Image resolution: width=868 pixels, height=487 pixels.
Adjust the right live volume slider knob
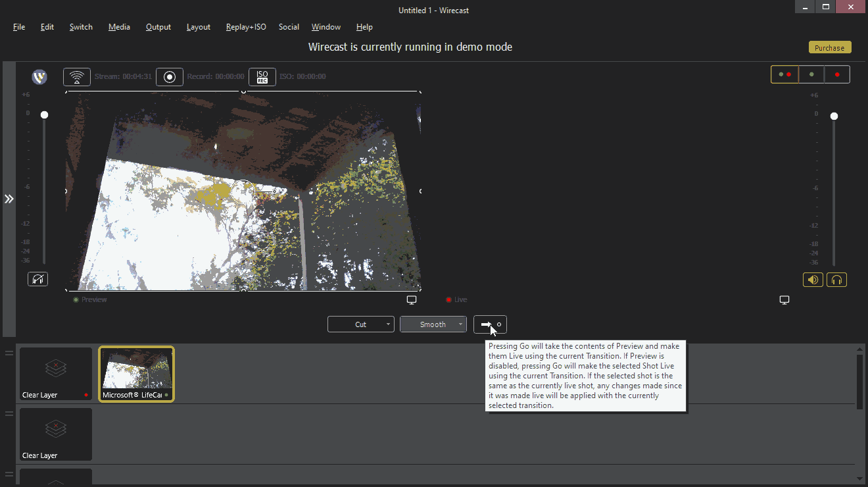click(834, 116)
